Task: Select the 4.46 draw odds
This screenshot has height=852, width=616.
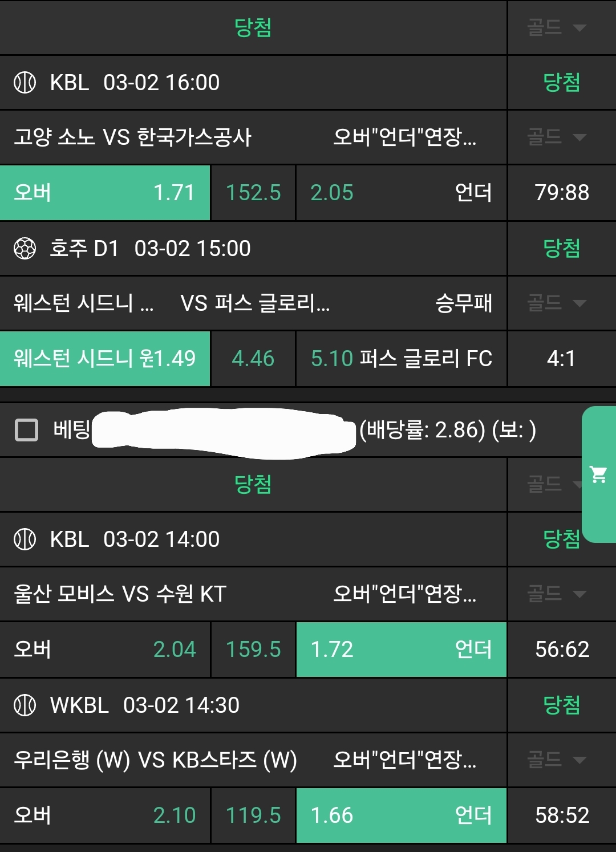Action: [253, 359]
